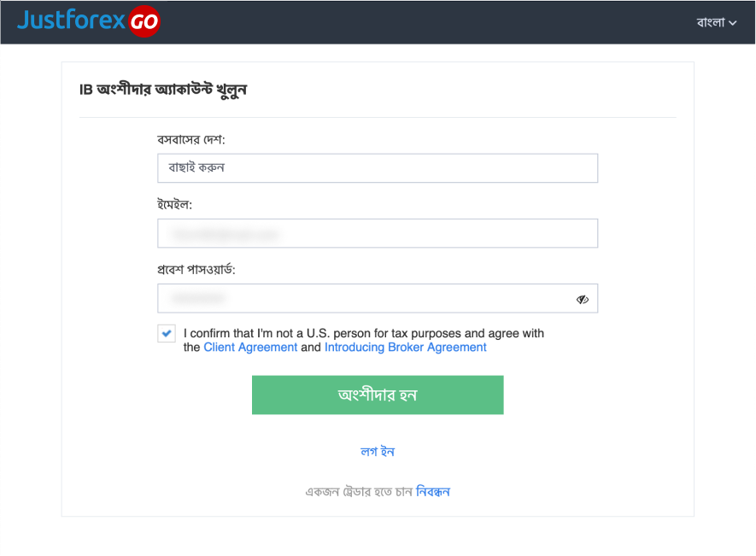The height and width of the screenshot is (556, 756).
Task: Click the green অংশীদার হন button
Action: [x=378, y=395]
